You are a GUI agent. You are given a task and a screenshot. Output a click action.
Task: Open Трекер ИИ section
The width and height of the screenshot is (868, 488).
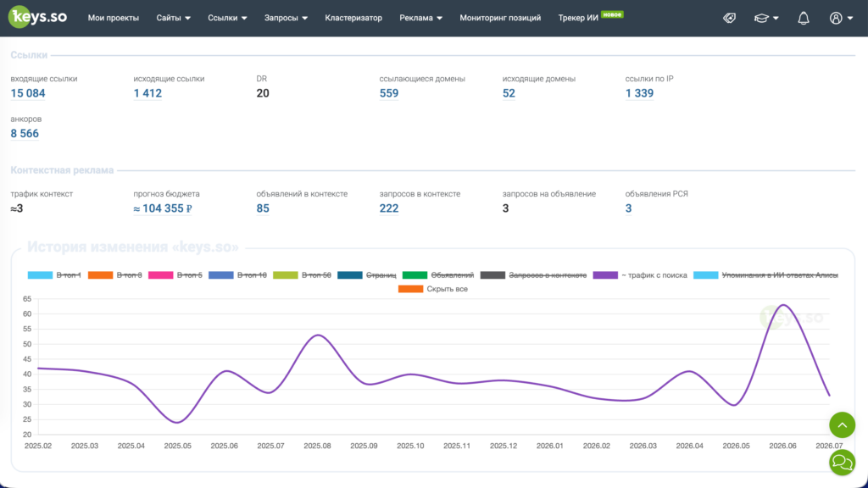(578, 18)
